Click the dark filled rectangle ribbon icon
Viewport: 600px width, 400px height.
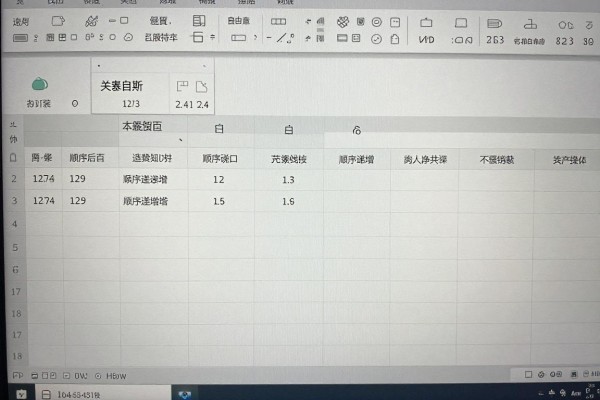point(20,38)
